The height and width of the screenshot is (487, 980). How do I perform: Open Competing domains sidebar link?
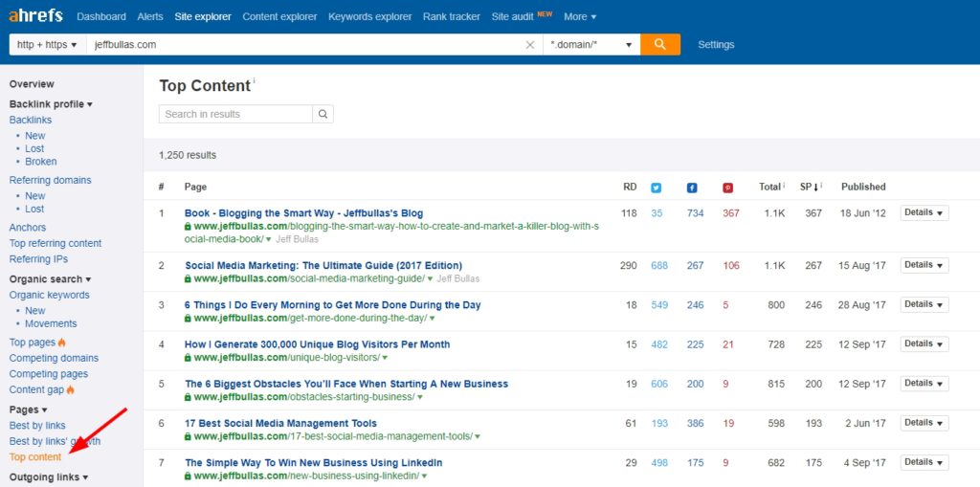[x=54, y=358]
